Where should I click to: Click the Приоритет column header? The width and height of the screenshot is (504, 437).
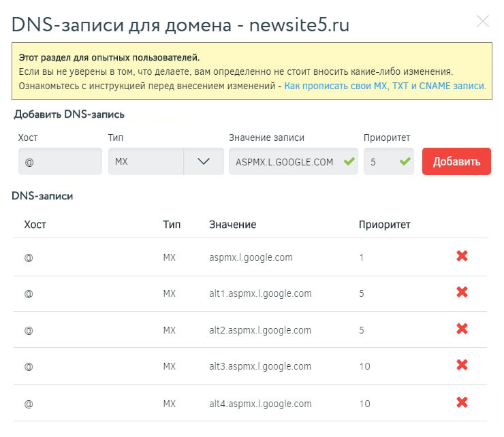pyautogui.click(x=384, y=225)
